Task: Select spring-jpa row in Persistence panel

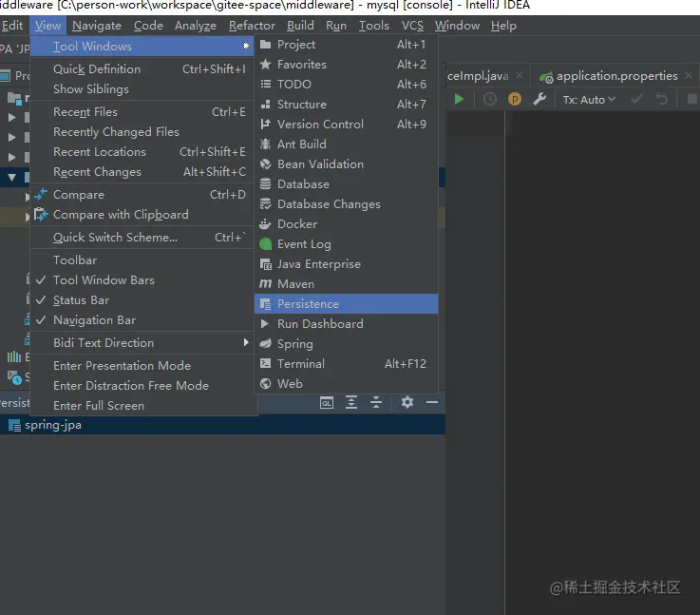Action: click(x=222, y=425)
